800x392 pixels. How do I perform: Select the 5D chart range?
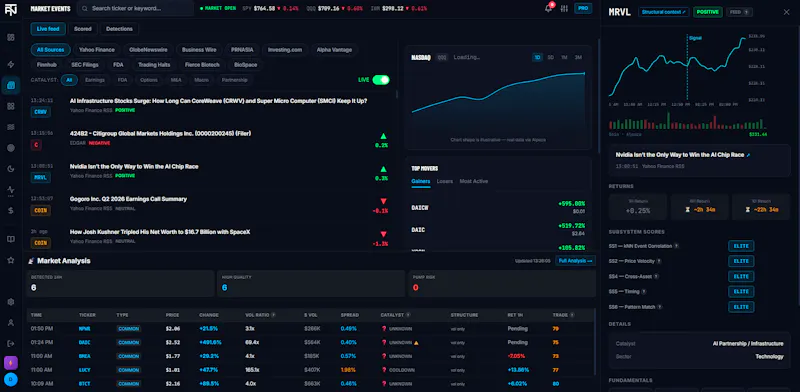[x=551, y=58]
